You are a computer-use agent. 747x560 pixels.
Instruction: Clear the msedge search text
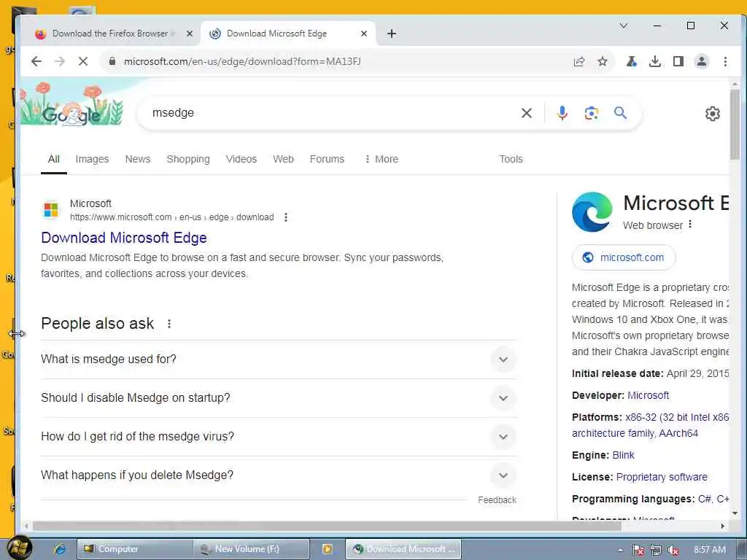click(x=527, y=113)
